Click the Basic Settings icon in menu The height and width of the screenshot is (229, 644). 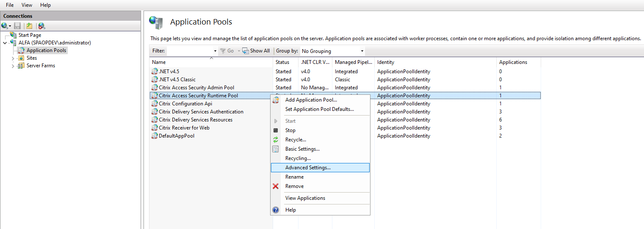[x=276, y=149]
